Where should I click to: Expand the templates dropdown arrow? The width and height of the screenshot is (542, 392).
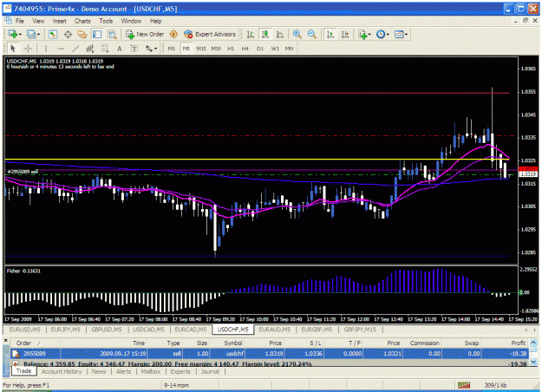coord(406,35)
